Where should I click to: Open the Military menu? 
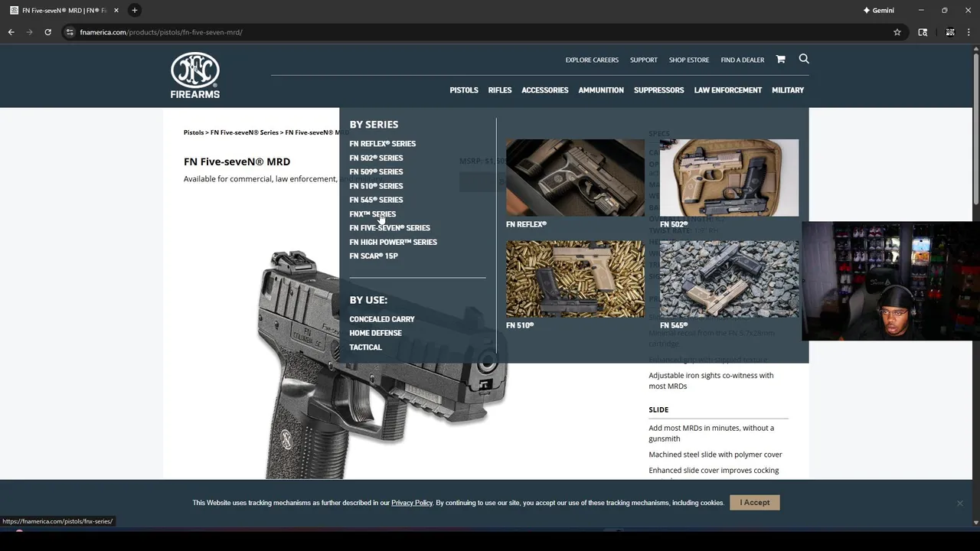pyautogui.click(x=788, y=90)
